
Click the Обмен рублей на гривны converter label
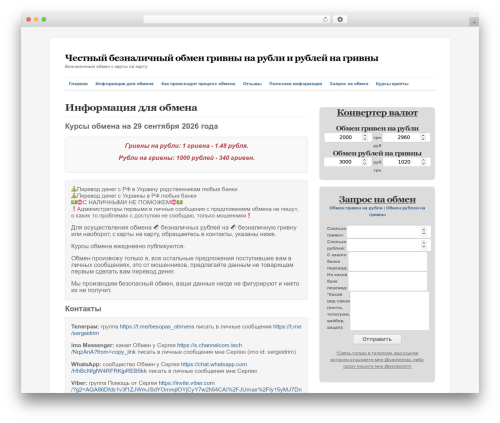coord(377,153)
